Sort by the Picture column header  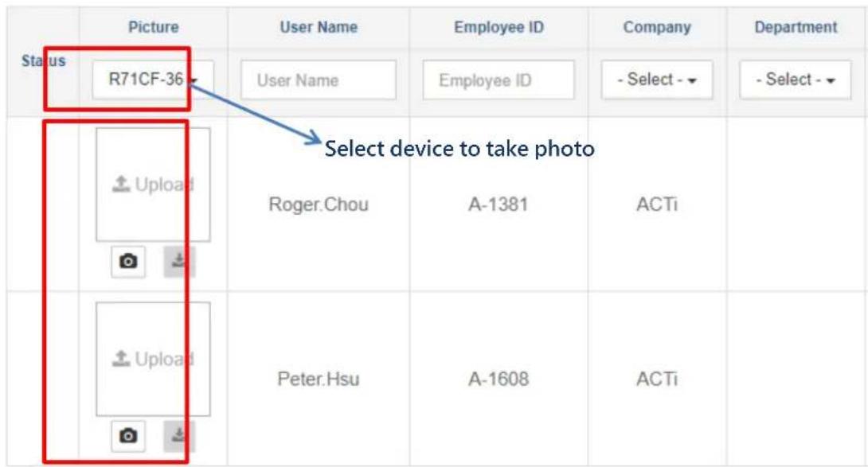[x=154, y=27]
